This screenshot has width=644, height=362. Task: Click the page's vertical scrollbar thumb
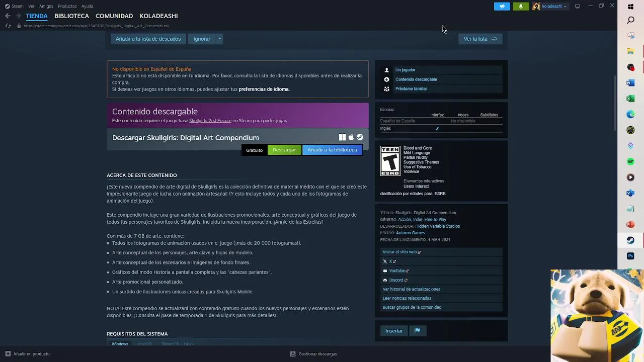coord(615,103)
